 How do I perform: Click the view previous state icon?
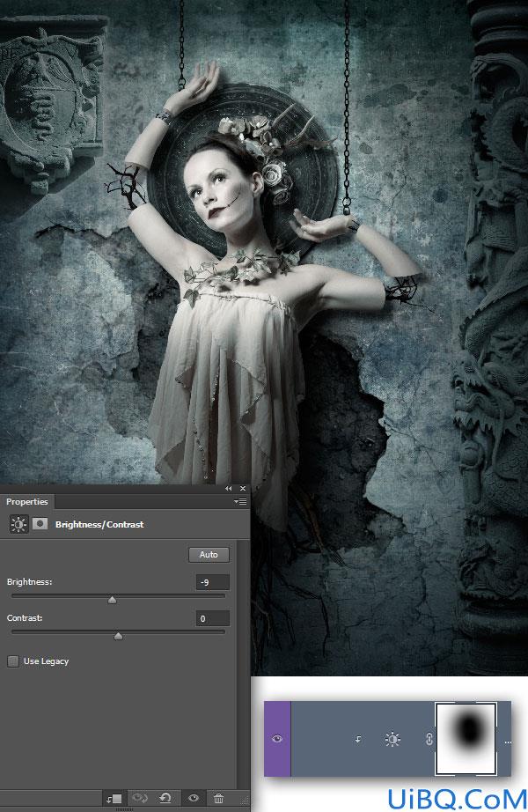140,799
